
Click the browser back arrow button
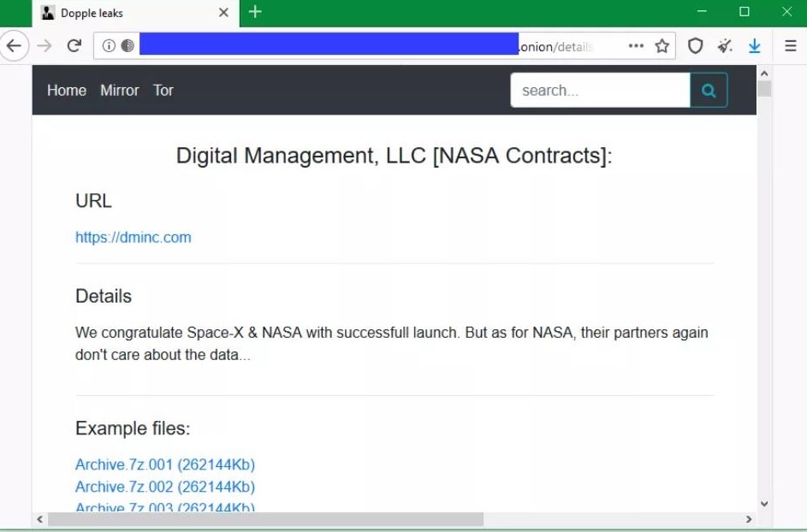[14, 46]
